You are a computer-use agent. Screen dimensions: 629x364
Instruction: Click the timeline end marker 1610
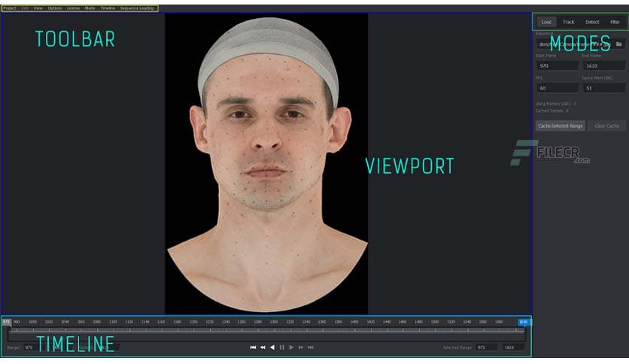click(x=523, y=322)
